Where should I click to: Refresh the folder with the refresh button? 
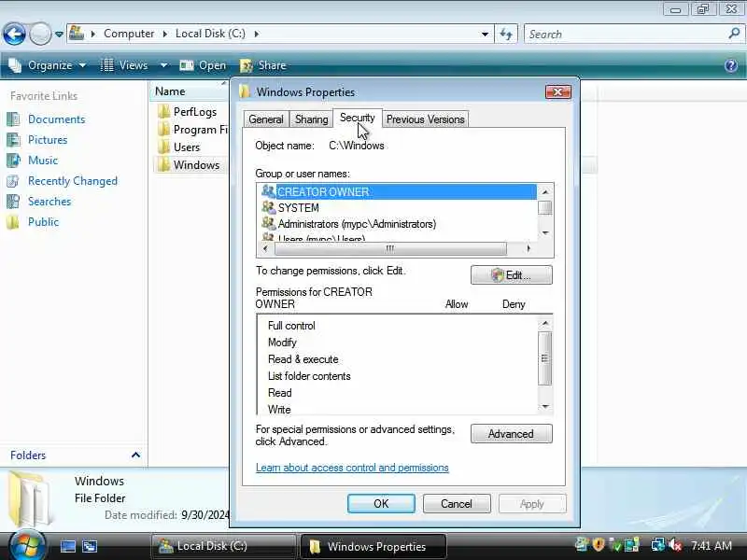click(x=506, y=35)
